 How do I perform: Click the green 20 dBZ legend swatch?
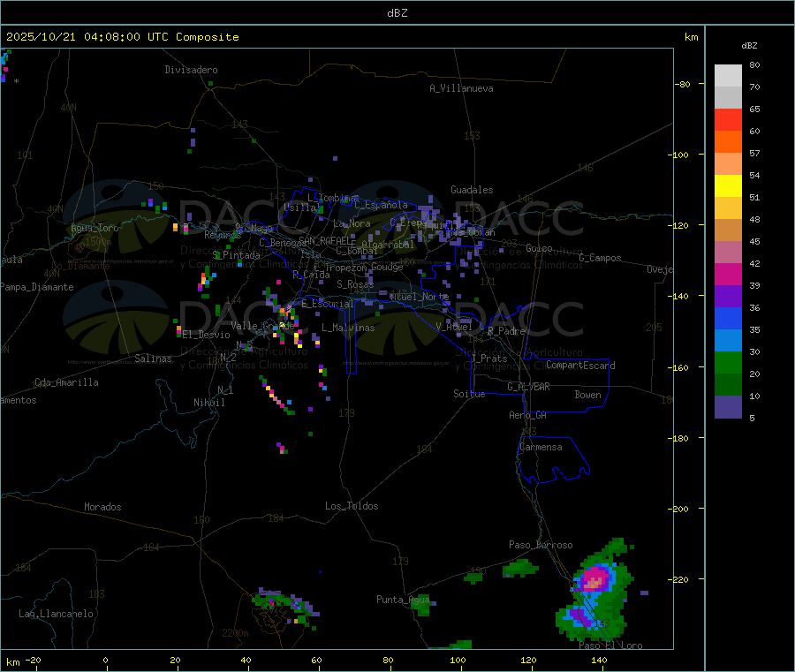point(728,362)
